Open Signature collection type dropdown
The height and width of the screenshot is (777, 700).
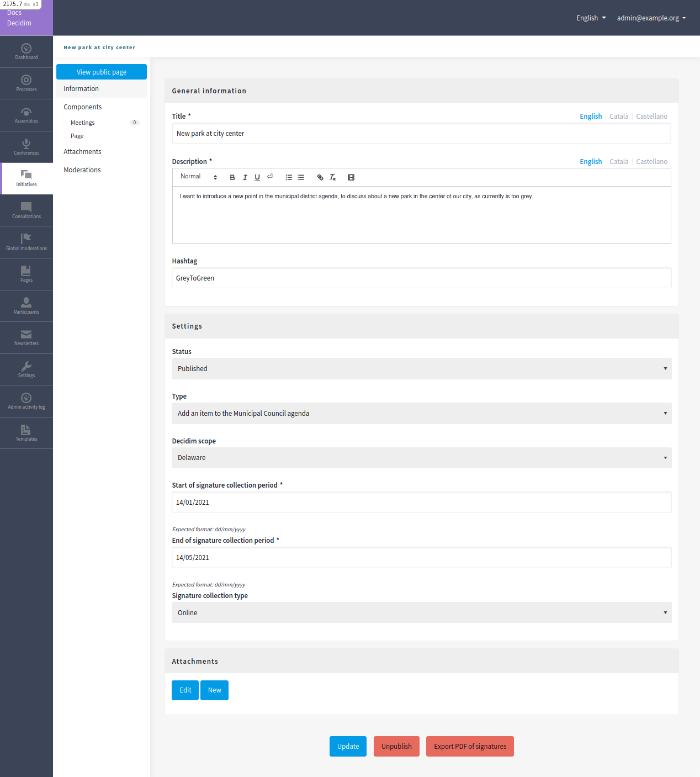tap(422, 612)
